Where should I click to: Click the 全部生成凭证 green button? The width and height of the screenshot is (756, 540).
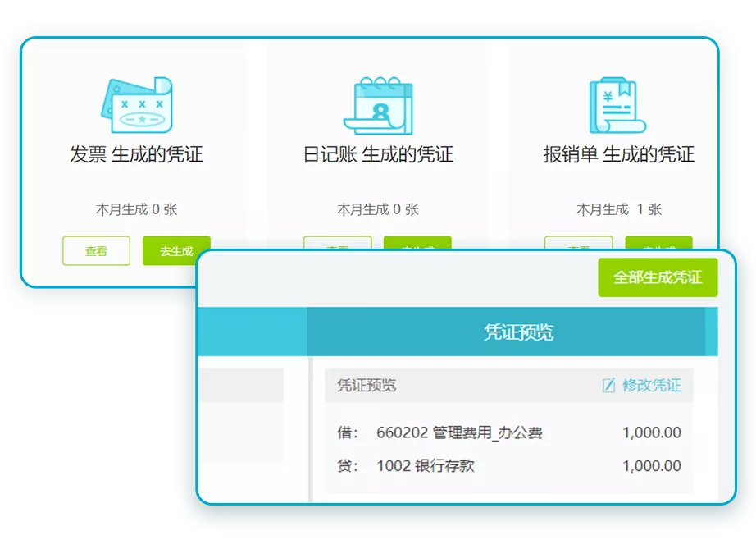point(657,278)
